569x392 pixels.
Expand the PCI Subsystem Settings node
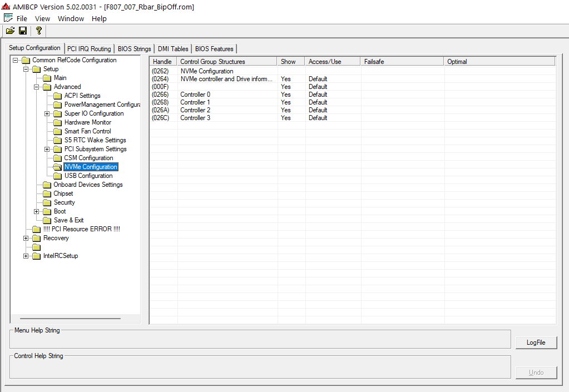coord(47,149)
